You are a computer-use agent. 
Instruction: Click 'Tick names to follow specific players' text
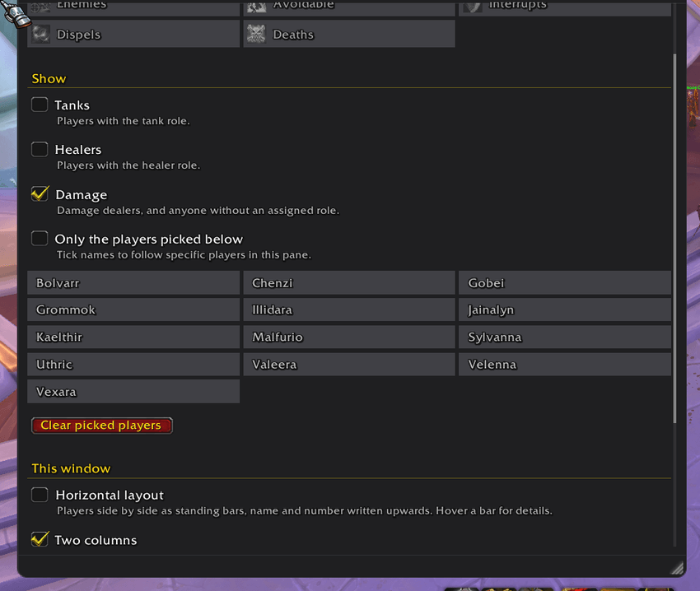[x=184, y=255]
